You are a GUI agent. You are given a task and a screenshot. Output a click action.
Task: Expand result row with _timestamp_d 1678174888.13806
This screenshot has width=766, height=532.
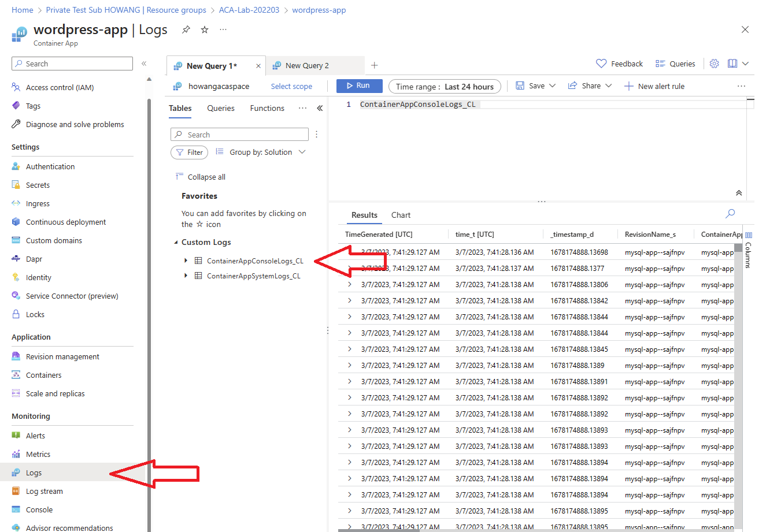point(350,284)
